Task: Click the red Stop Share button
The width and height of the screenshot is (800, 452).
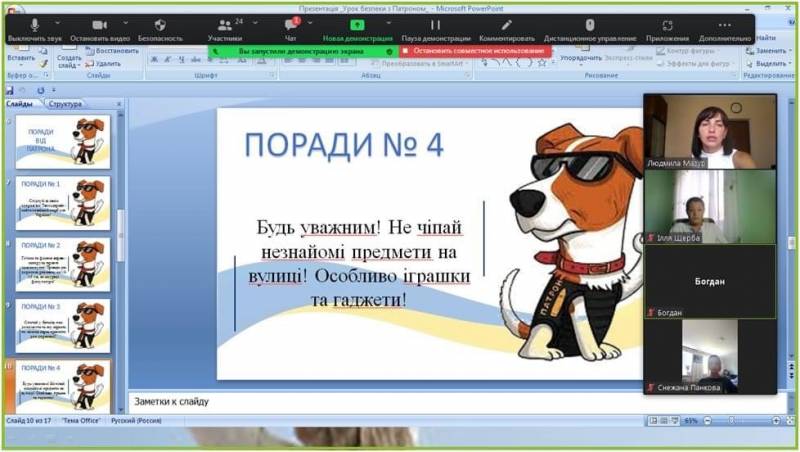Action: pos(474,51)
